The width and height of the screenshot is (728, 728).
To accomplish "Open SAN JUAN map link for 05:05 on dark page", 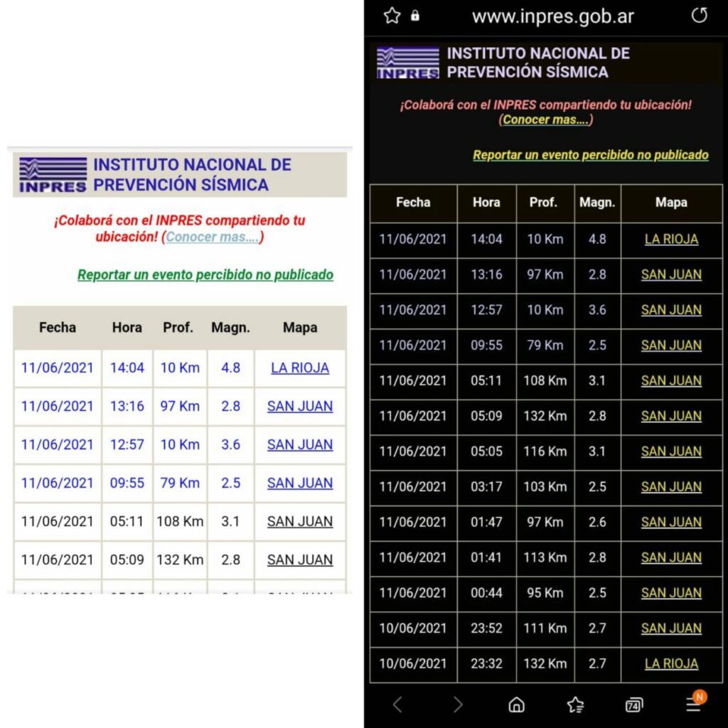I will (x=671, y=451).
